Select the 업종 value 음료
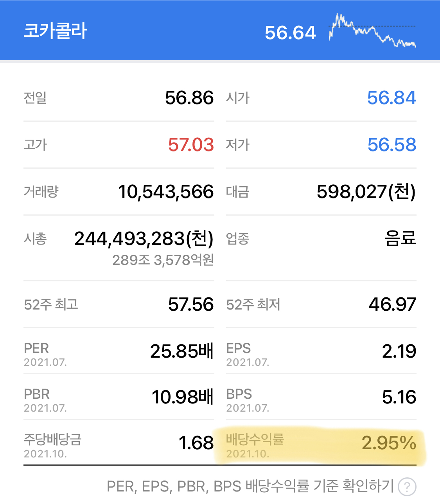Screen dimensions: 440x504 coord(400,238)
